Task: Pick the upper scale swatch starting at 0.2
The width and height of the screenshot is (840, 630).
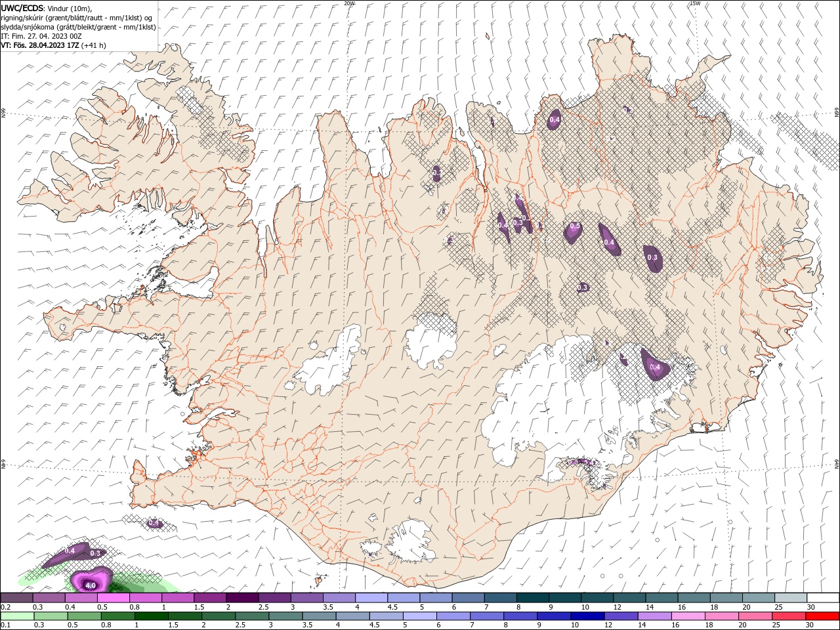Action: pyautogui.click(x=17, y=598)
